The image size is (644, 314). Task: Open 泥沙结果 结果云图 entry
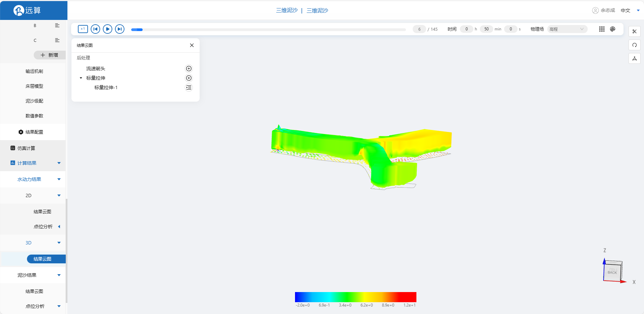(x=34, y=291)
